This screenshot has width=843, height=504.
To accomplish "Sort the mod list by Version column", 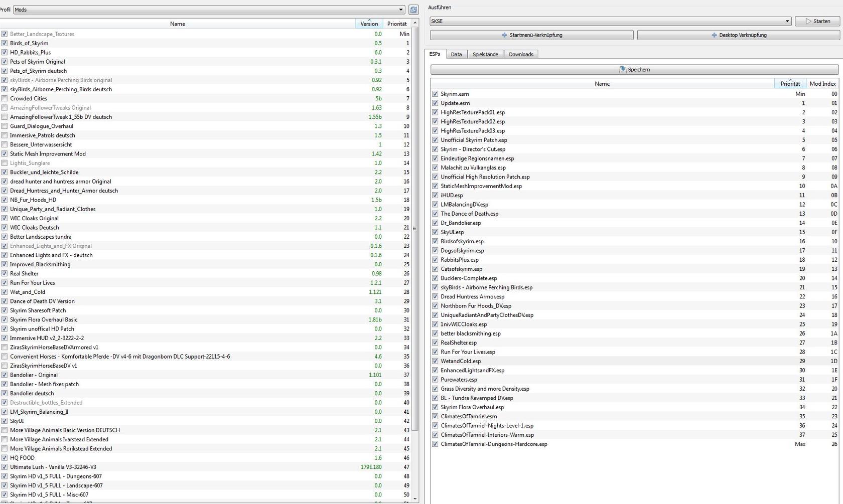I will 369,24.
